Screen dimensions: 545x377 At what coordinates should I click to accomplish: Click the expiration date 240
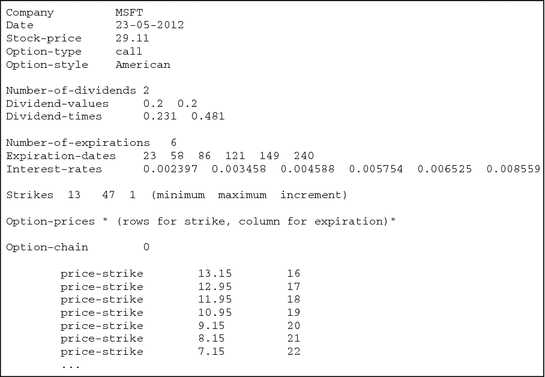click(304, 156)
